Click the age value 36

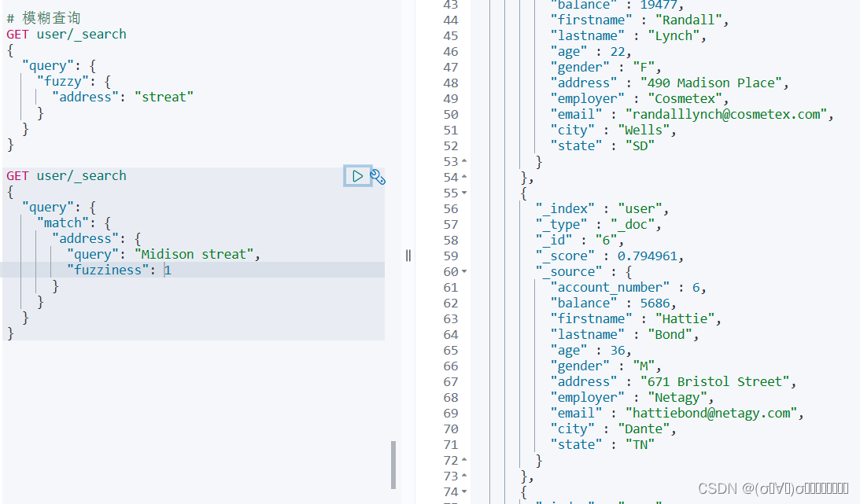[618, 350]
